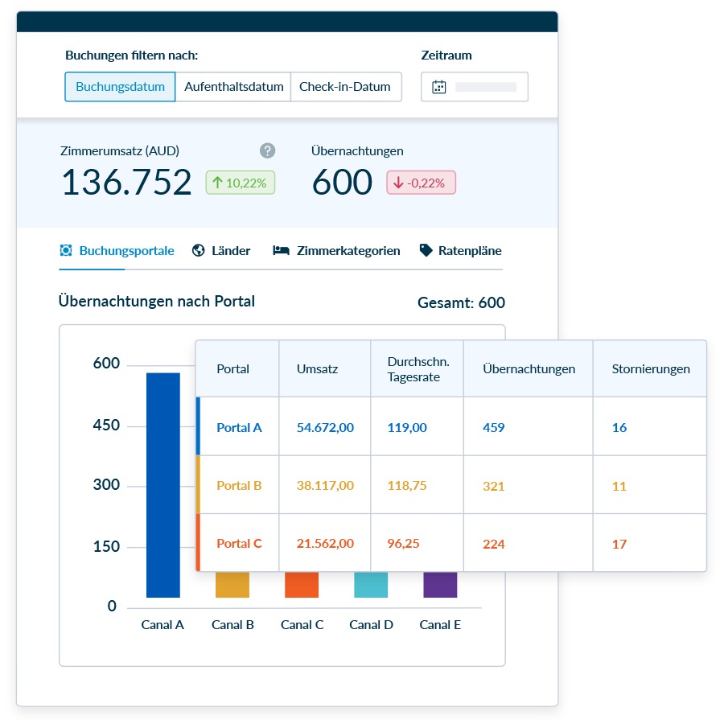This screenshot has width=724, height=728.
Task: Click the blue Canal A bar
Action: click(162, 483)
